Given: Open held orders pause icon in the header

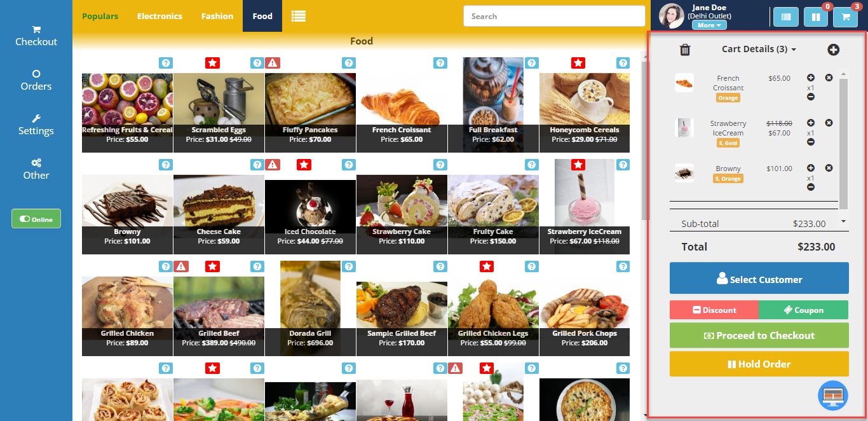Looking at the screenshot, I should click(x=816, y=17).
